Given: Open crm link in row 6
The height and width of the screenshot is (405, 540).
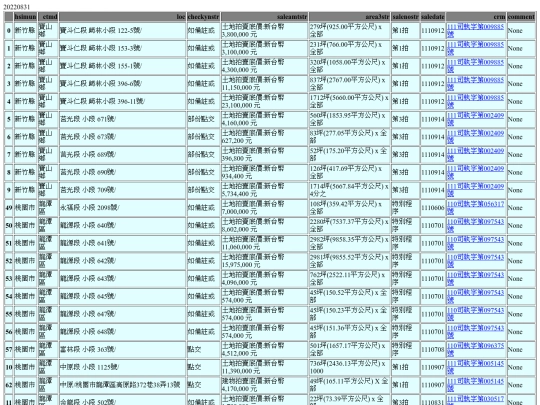Looking at the screenshot, I should pos(475,137).
